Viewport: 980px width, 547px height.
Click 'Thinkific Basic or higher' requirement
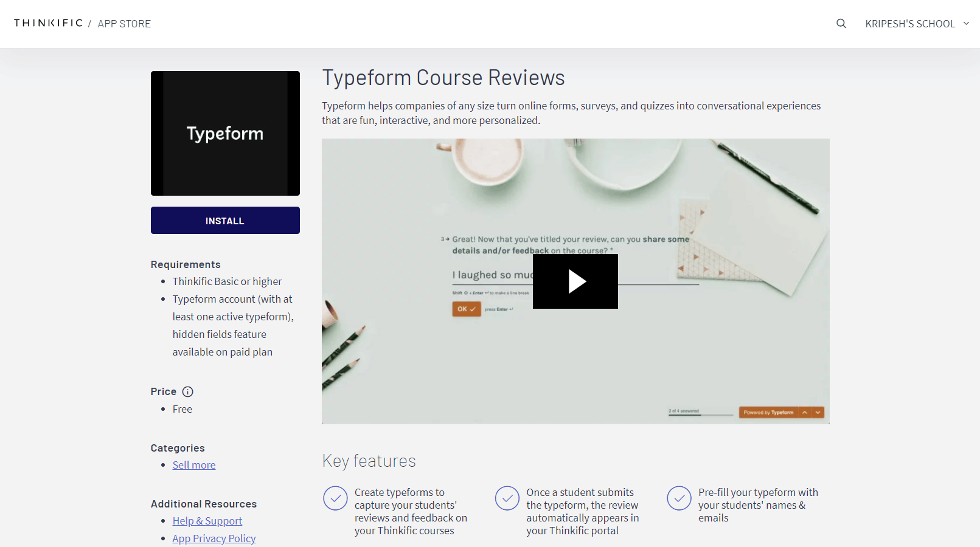tap(227, 281)
